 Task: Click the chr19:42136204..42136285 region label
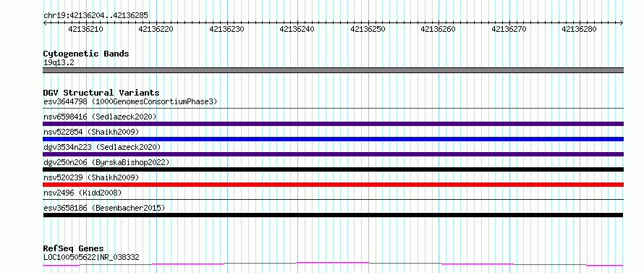96,15
